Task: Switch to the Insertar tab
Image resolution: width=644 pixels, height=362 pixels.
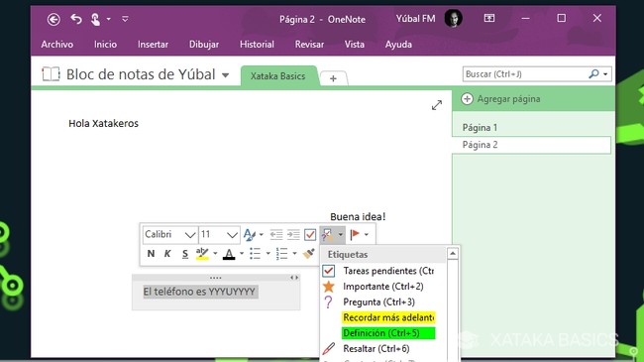Action: 153,45
